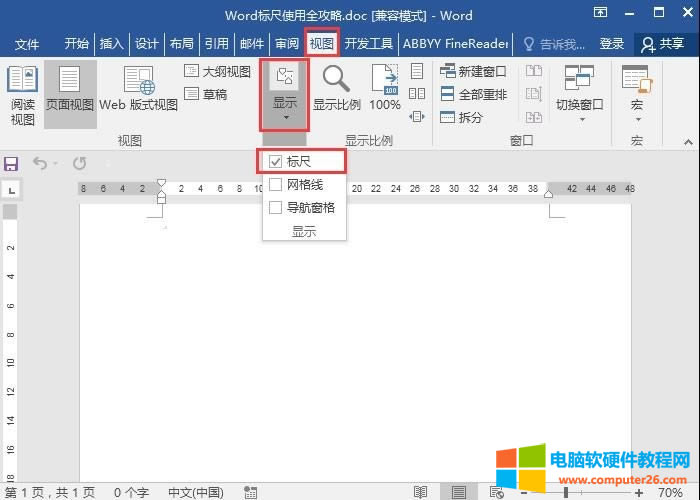Select the Web Layout view icon
The image size is (700, 500).
tap(138, 88)
